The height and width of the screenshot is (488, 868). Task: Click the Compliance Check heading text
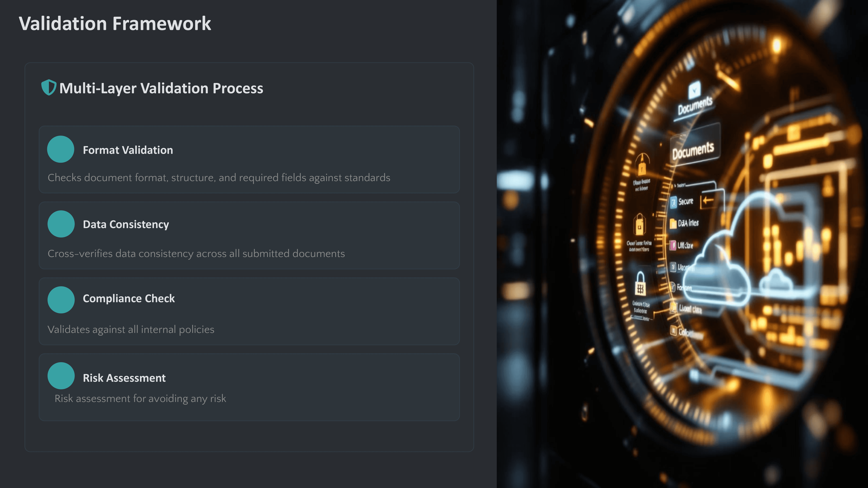click(129, 298)
